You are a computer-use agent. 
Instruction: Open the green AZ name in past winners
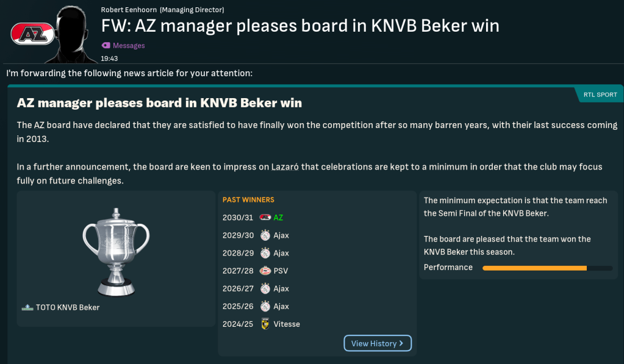pyautogui.click(x=278, y=218)
